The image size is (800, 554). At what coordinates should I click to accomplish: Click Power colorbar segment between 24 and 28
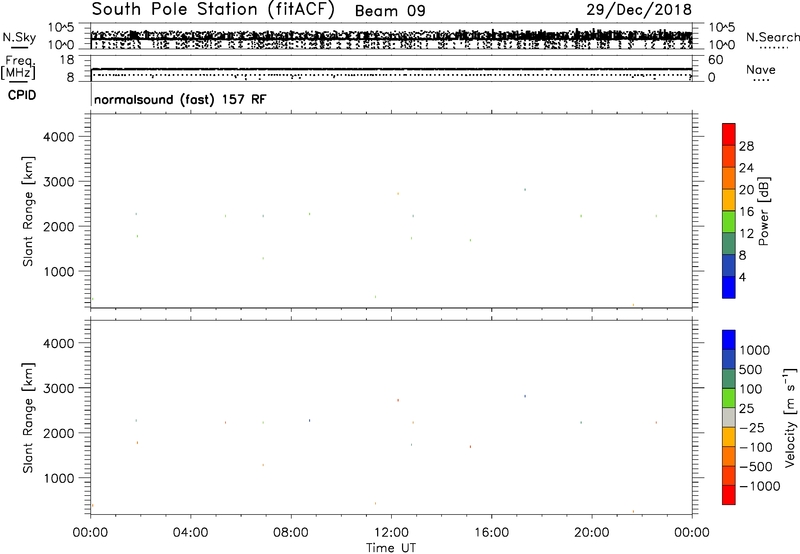(x=729, y=156)
